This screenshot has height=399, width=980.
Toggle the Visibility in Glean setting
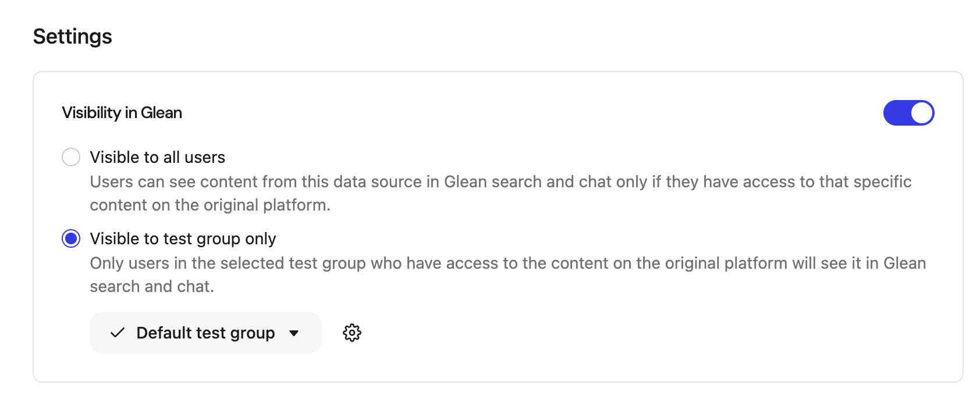coord(908,113)
